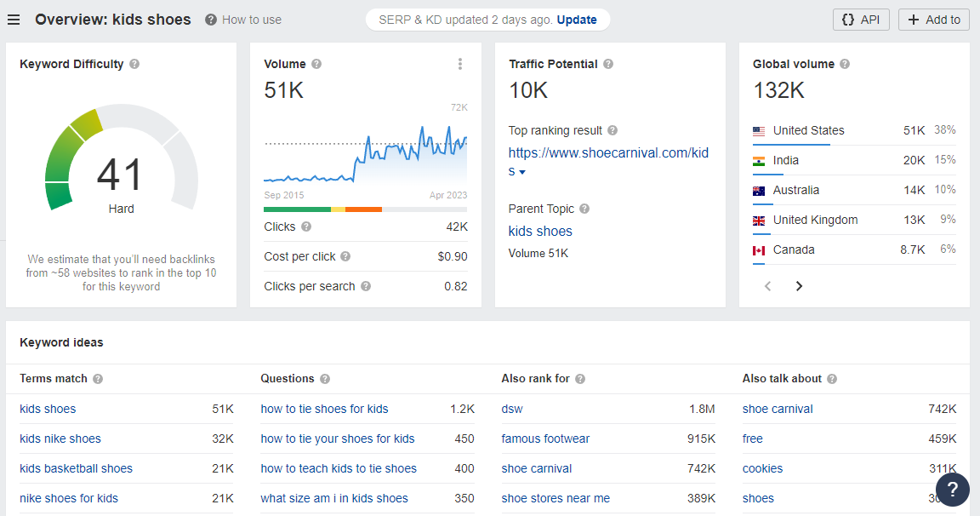
Task: Click help icon next to Global volume
Action: [845, 64]
